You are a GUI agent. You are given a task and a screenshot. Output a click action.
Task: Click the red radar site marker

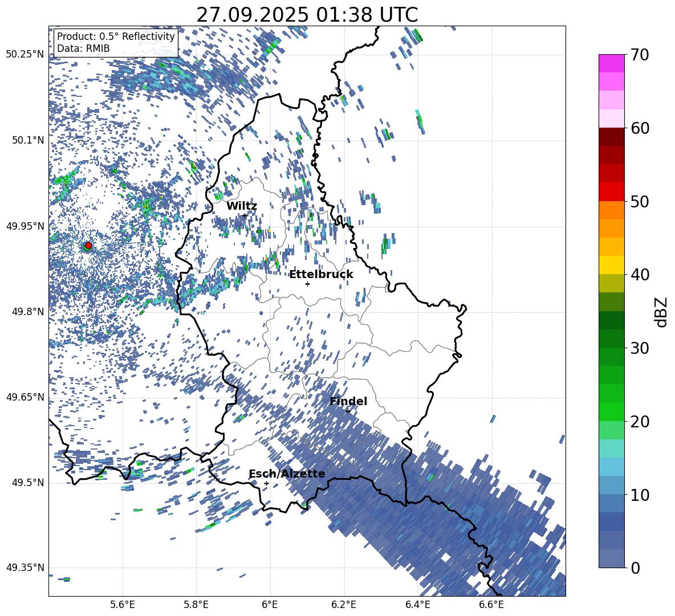point(88,245)
